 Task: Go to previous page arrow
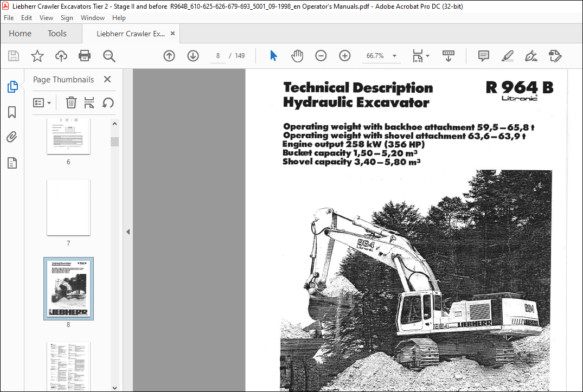pyautogui.click(x=169, y=56)
